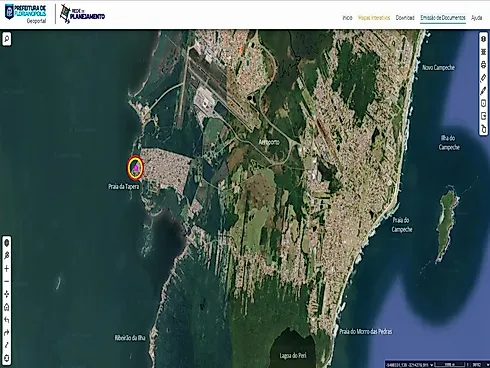Click the Novo Campeche map label

438,68
